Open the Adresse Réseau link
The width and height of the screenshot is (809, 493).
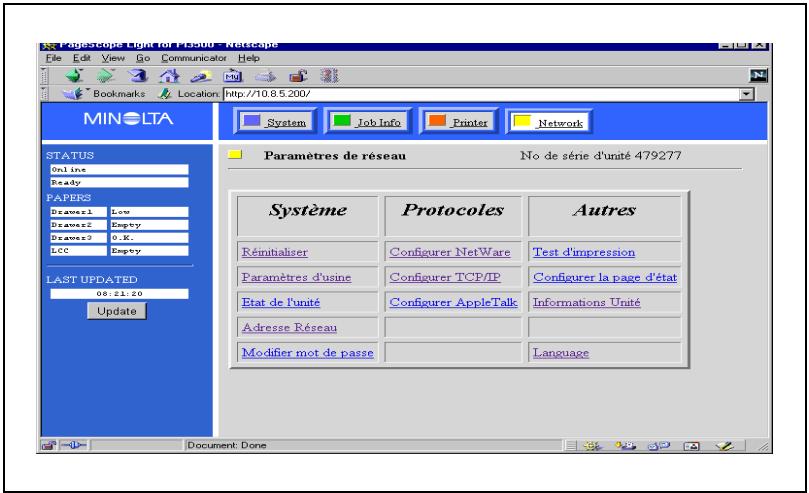(289, 327)
